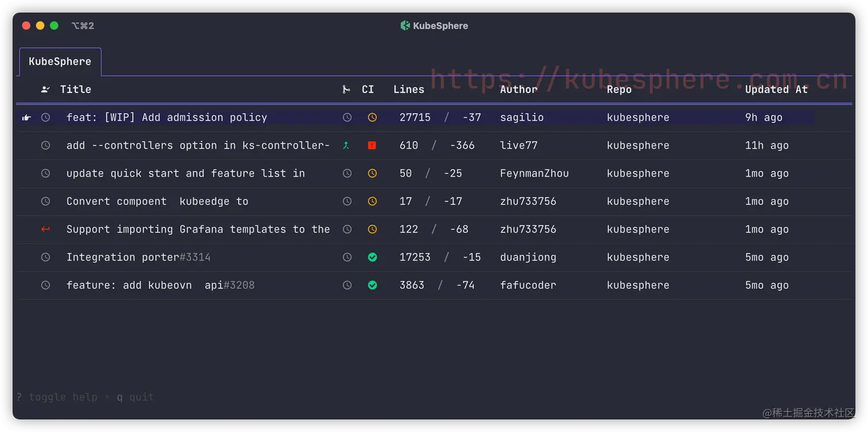This screenshot has width=868, height=432.
Task: Click red CI failed icon for live77 row
Action: coord(372,145)
